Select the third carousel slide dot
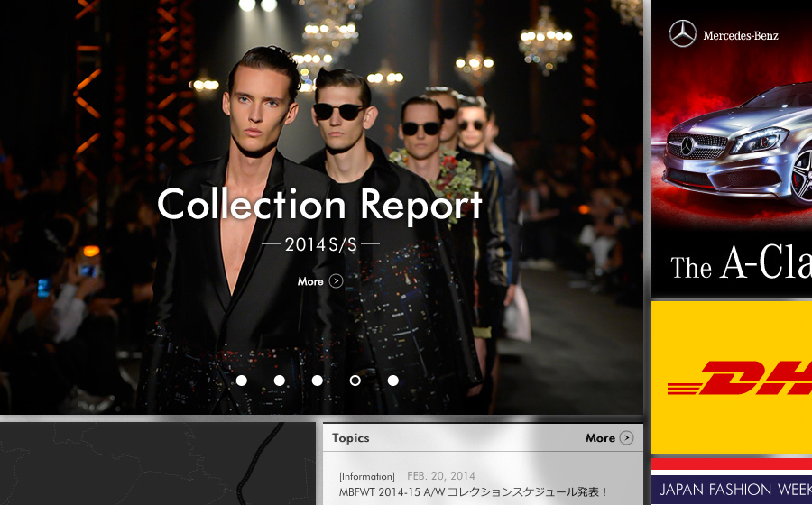The height and width of the screenshot is (505, 812). coord(318,381)
